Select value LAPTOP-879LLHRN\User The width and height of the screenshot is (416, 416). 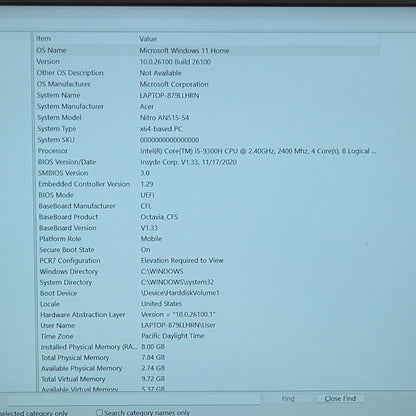pyautogui.click(x=178, y=325)
